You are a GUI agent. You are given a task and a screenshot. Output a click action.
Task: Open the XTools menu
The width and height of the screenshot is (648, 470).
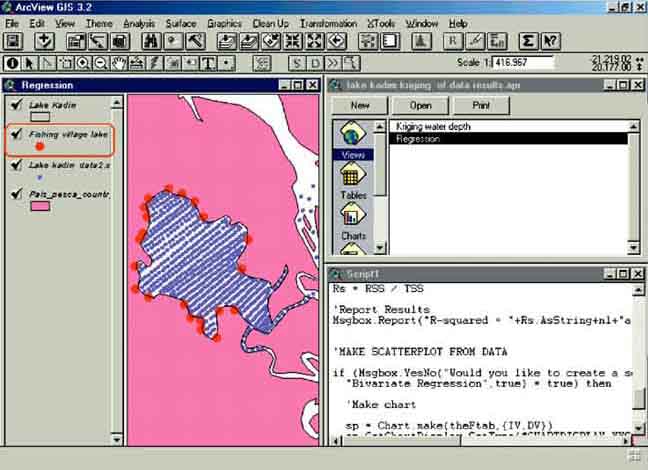click(x=381, y=22)
